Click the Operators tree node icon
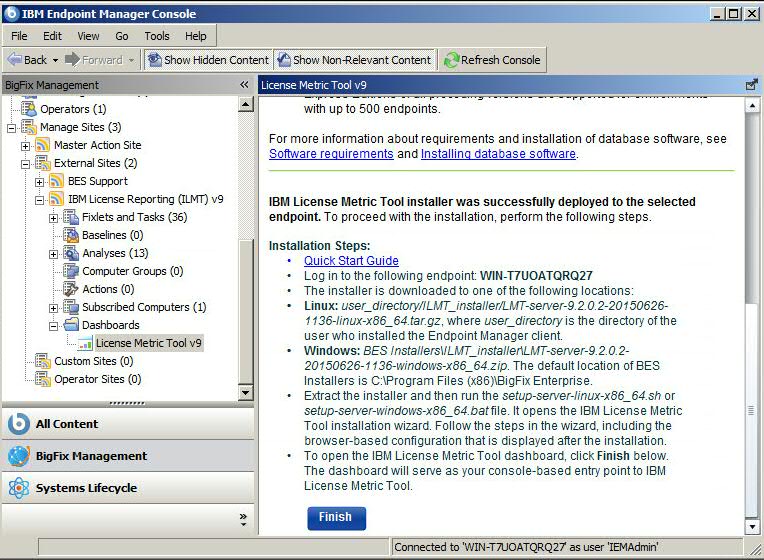764x560 pixels. 29,109
